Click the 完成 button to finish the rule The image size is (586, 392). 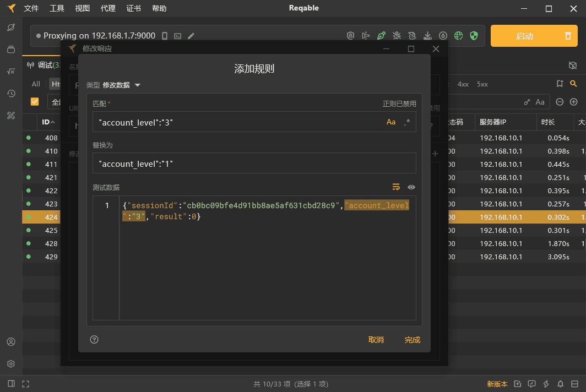point(412,340)
